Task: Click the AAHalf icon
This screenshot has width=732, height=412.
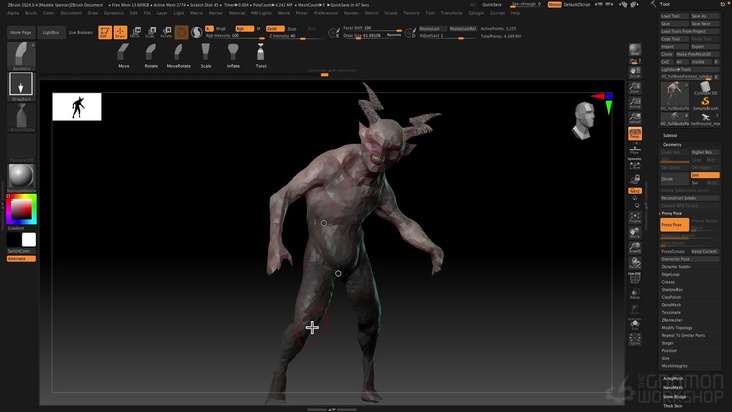Action: click(635, 118)
